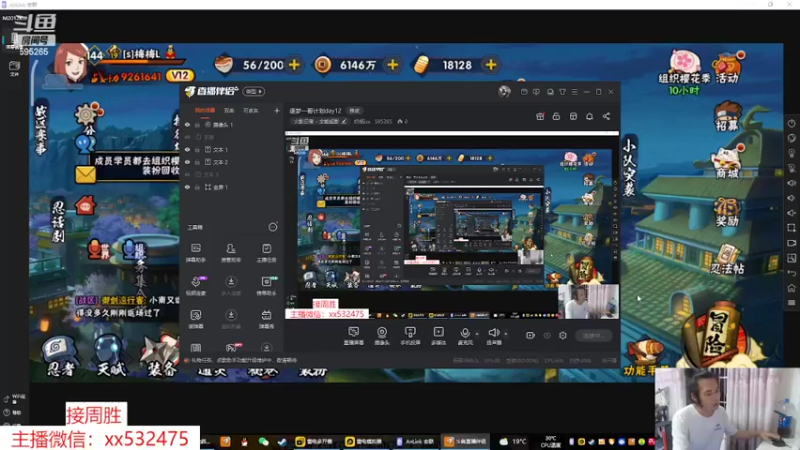Add a new scene with plus icon
This screenshot has height=450, width=800.
tap(277, 110)
